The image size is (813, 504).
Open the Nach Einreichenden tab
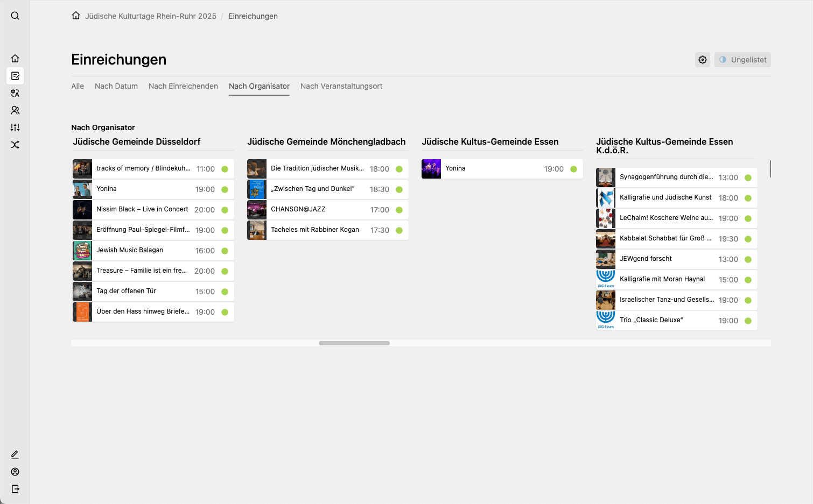coord(183,86)
